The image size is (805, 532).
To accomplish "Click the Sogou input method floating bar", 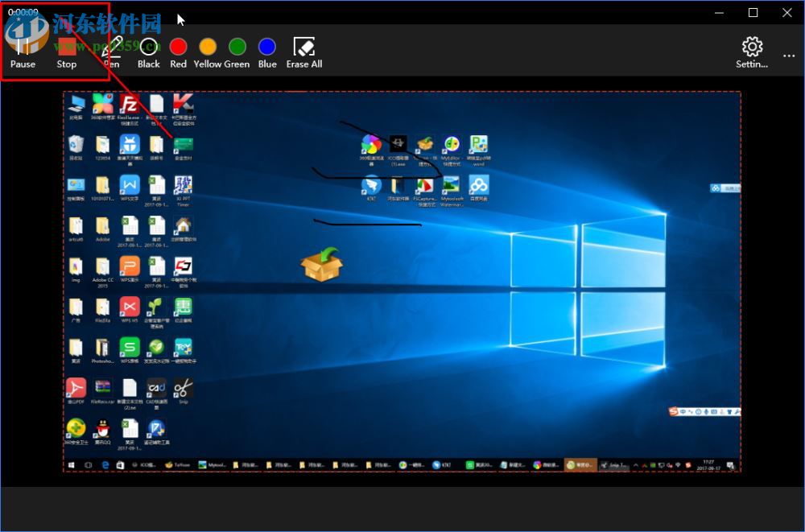I will click(704, 411).
